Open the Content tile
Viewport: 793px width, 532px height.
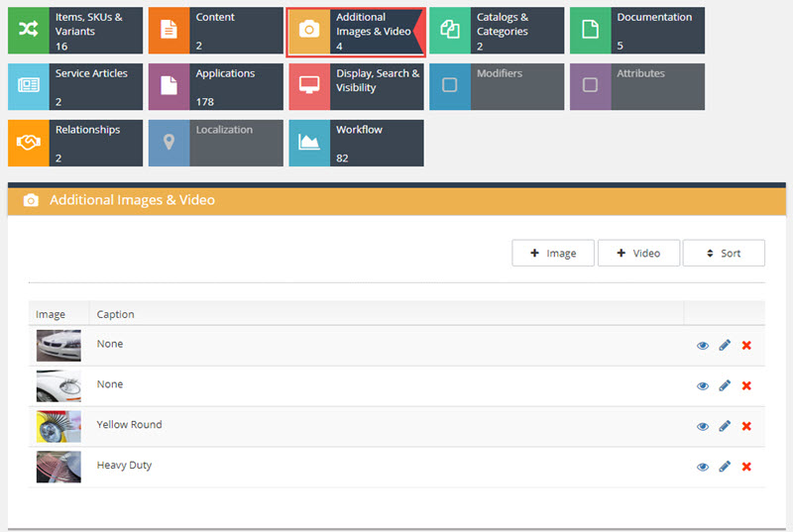[216, 31]
